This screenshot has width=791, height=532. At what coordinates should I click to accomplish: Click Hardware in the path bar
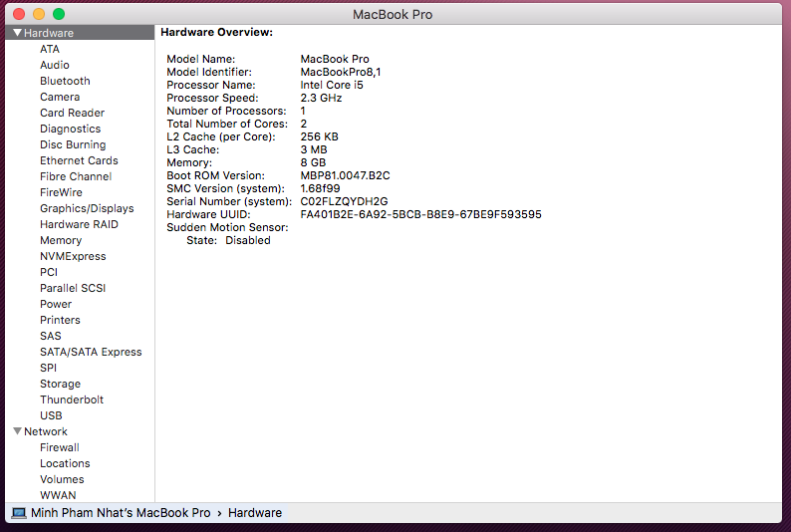(x=255, y=513)
